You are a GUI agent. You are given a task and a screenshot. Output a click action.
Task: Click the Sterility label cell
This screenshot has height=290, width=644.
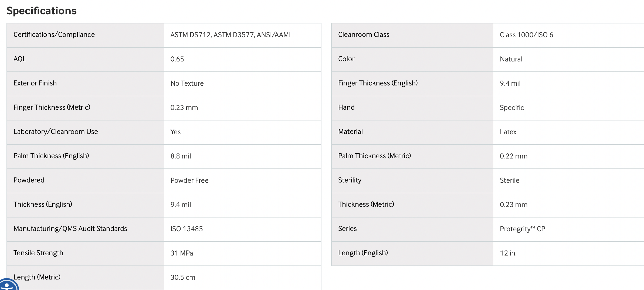[x=412, y=181]
